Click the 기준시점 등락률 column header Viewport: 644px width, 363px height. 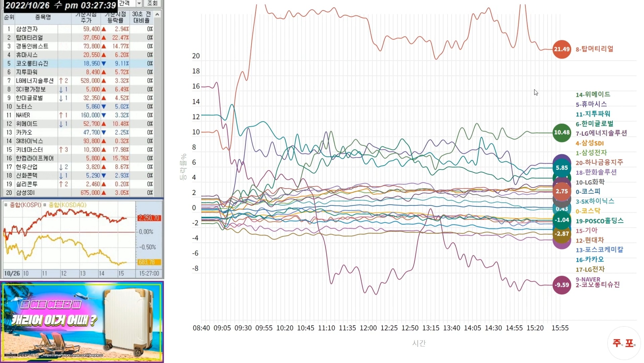pos(115,17)
